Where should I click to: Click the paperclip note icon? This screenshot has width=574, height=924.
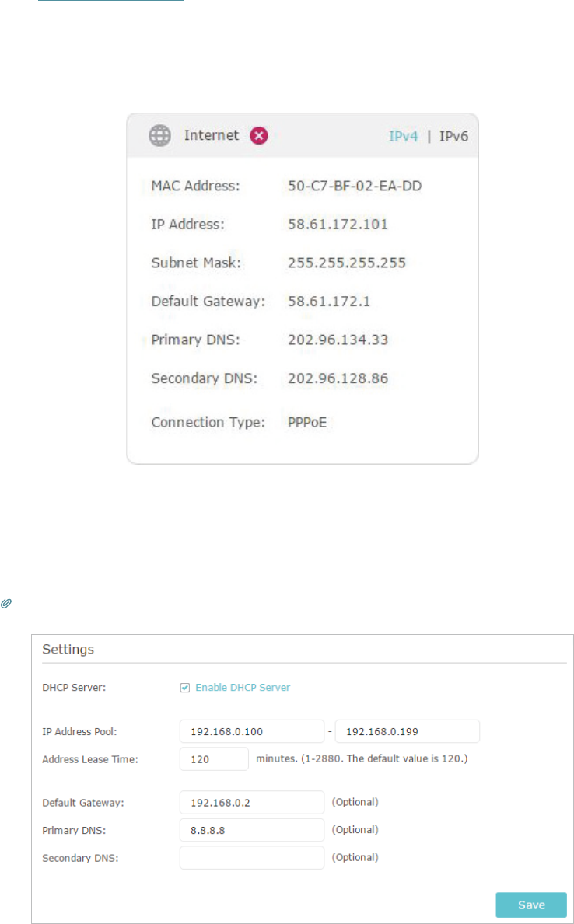click(6, 604)
